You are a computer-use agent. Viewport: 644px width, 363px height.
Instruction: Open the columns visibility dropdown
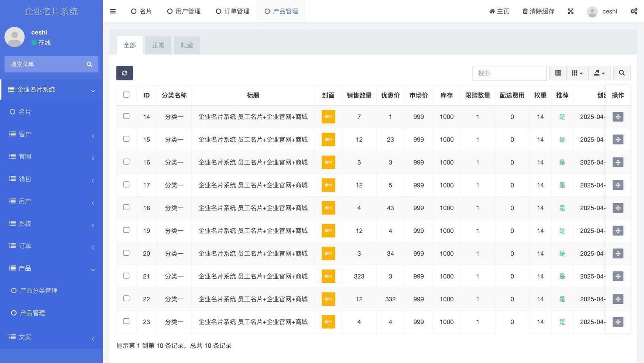click(577, 73)
